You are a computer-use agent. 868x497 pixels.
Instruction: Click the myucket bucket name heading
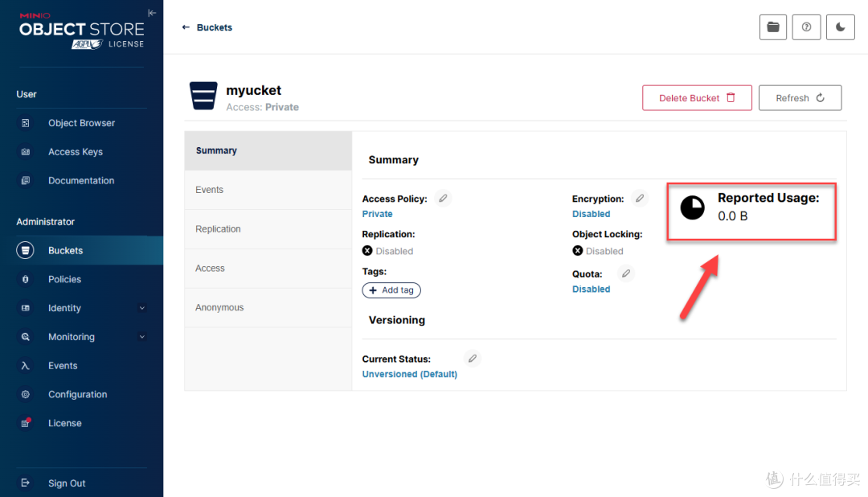pyautogui.click(x=253, y=90)
